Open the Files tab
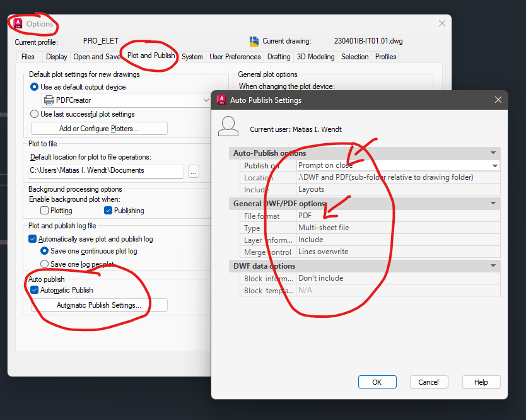 [x=28, y=57]
